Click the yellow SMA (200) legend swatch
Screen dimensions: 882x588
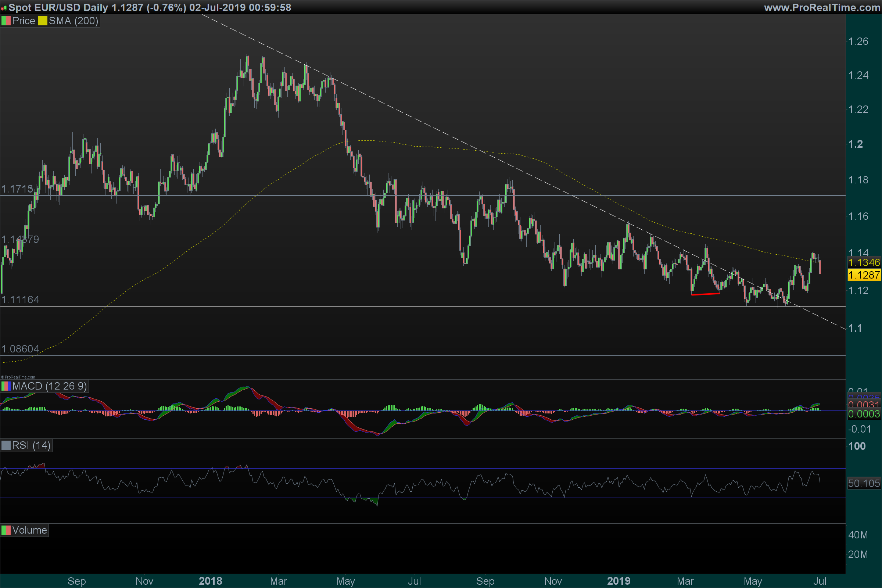click(x=42, y=21)
